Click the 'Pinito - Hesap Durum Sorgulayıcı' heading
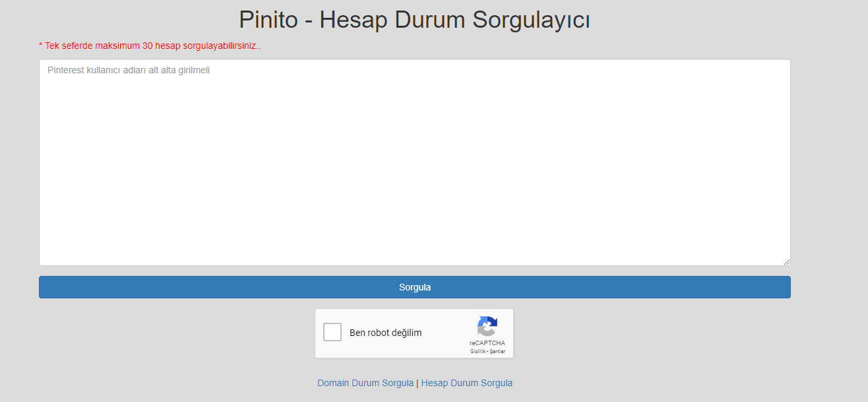The height and width of the screenshot is (402, 868). click(x=414, y=20)
